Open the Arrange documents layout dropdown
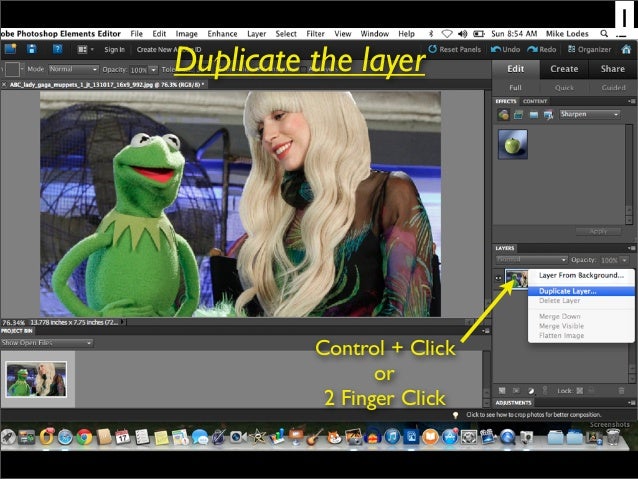Screen dimensions: 638x479 pyautogui.click(x=85, y=50)
